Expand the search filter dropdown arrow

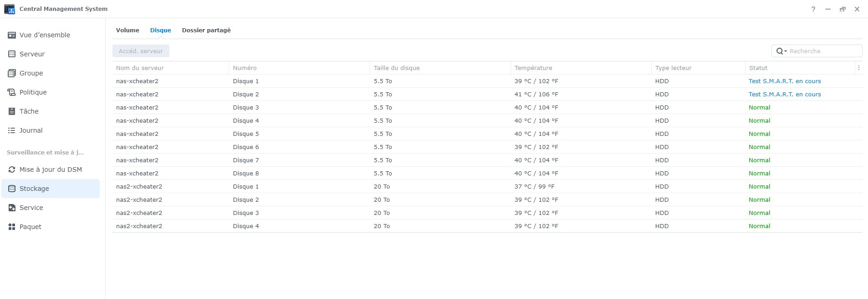pos(785,51)
